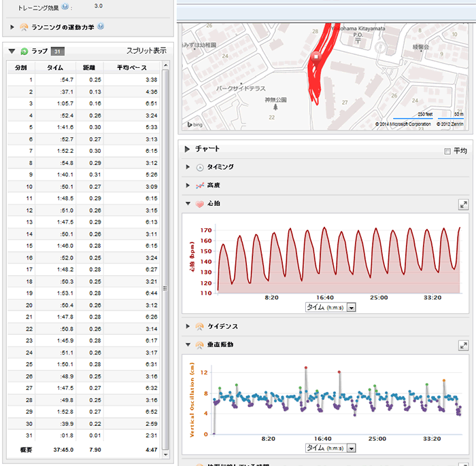
Task: Click the スプリット表示 link
Action: 146,51
